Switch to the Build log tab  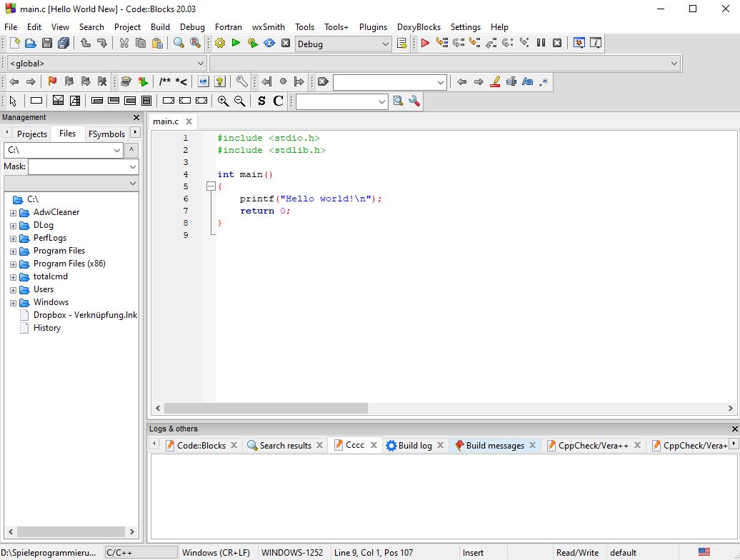pos(414,446)
